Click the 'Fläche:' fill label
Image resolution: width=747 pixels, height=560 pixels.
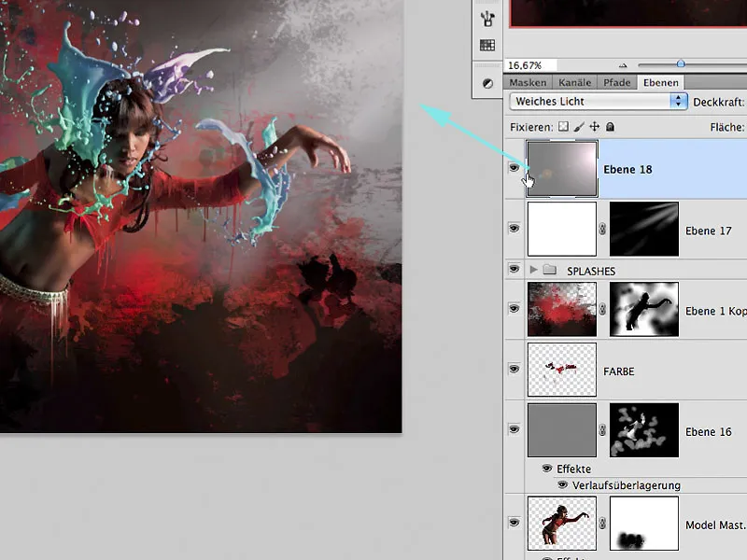pos(727,127)
